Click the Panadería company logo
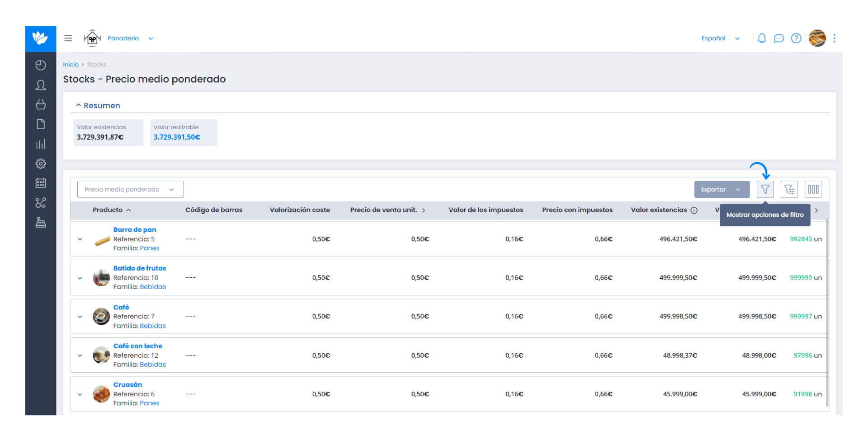The width and height of the screenshot is (868, 440). point(92,38)
